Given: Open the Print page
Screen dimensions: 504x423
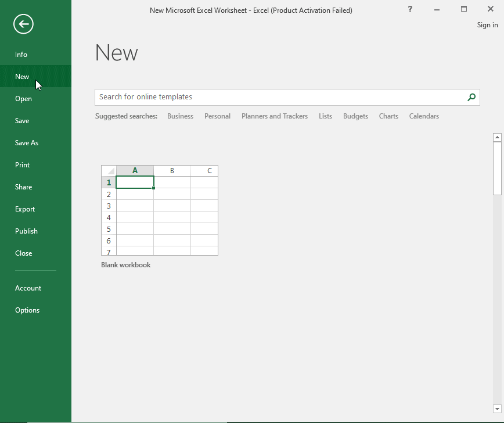Looking at the screenshot, I should (23, 165).
